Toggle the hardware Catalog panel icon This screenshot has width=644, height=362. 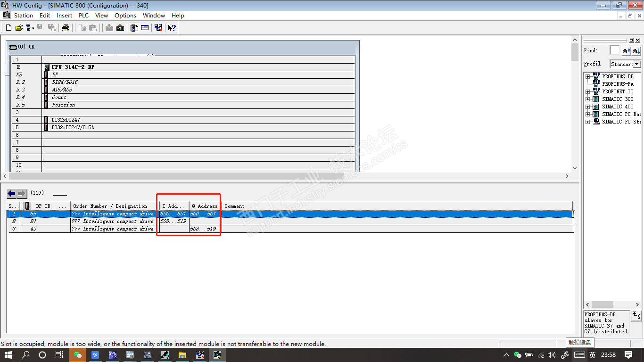(x=134, y=28)
